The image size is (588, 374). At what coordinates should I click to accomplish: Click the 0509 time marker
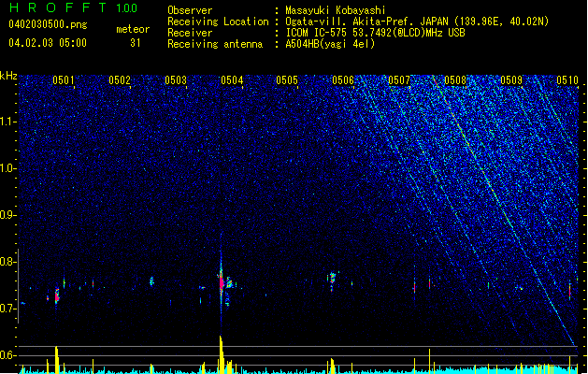tap(511, 79)
